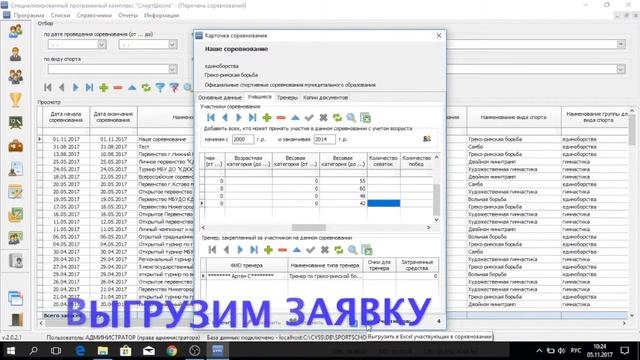Edit participant record with blue triangle icon
Screen dimensions: 640x360
click(x=295, y=118)
